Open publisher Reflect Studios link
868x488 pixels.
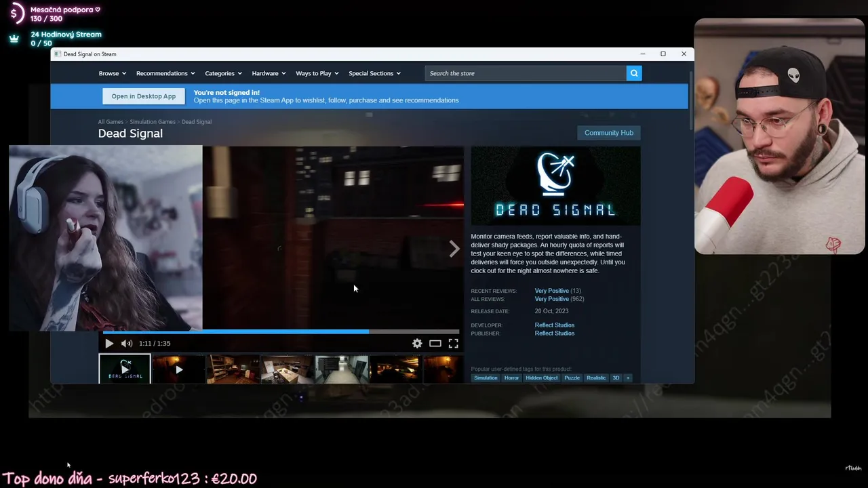click(x=554, y=333)
